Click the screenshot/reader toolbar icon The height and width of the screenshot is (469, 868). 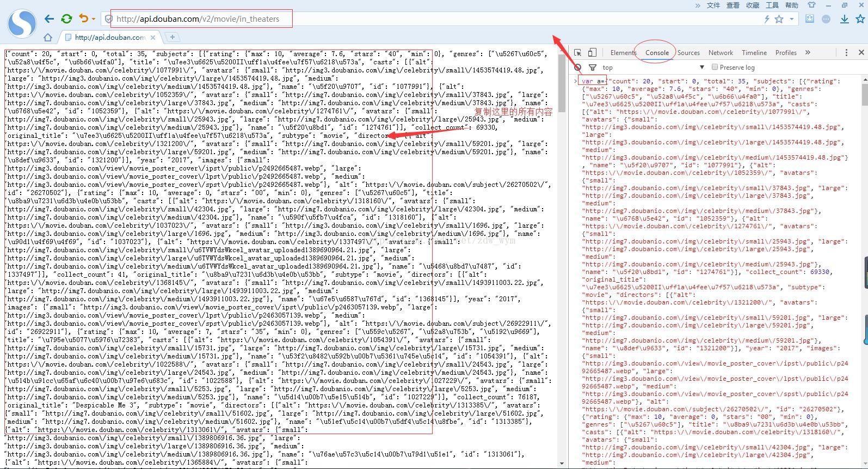coord(810,19)
